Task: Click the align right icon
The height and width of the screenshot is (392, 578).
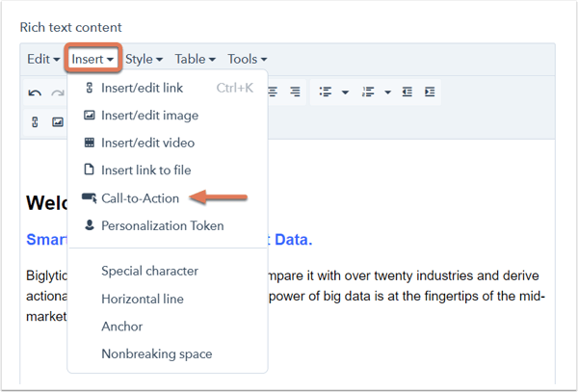Action: [x=295, y=91]
